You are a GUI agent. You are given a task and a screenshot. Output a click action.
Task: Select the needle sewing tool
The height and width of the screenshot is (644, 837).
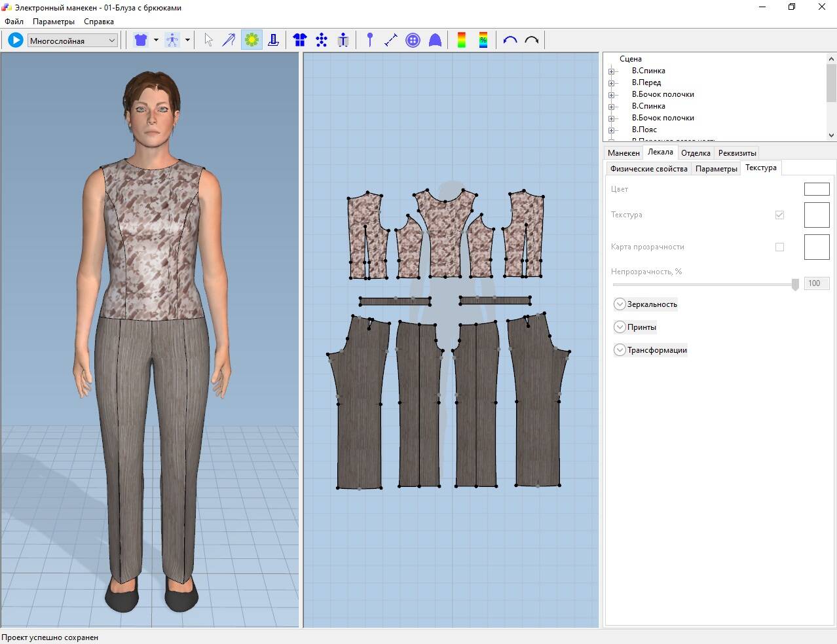[x=229, y=41]
